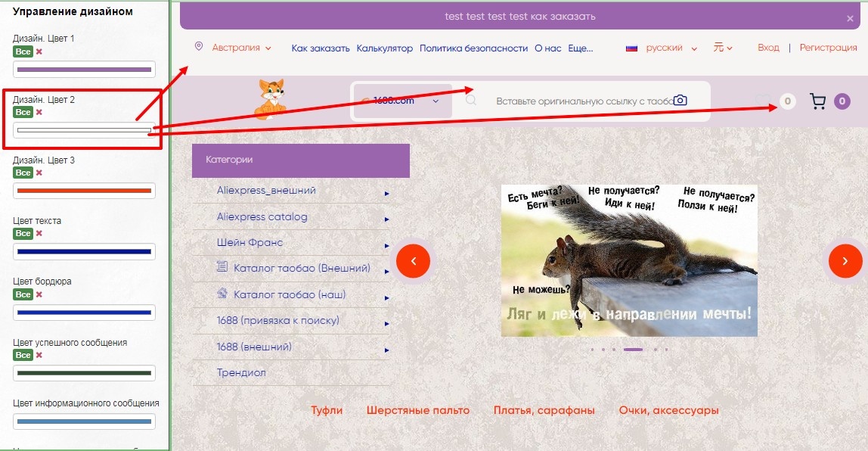The height and width of the screenshot is (451, 868).
Task: Expand Шейн Франс category arrow
Action: tap(386, 245)
